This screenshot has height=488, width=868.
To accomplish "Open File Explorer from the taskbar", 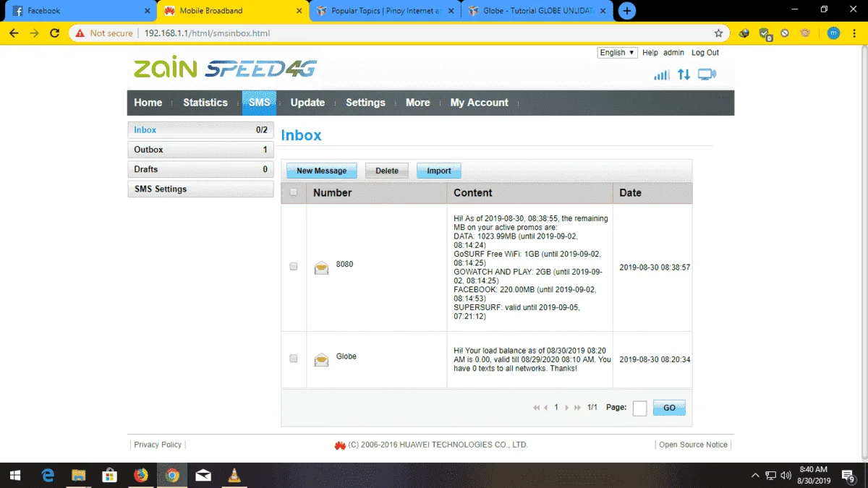I will [78, 475].
